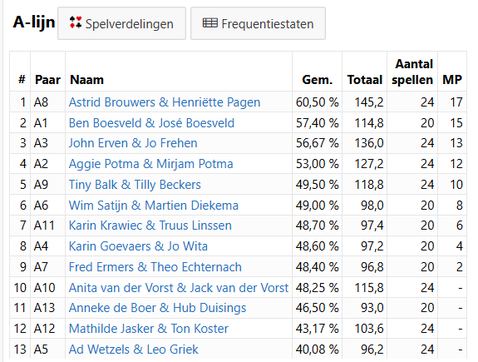Select John Erven & Jo Frehen pair
The width and height of the screenshot is (478, 362).
point(133,143)
